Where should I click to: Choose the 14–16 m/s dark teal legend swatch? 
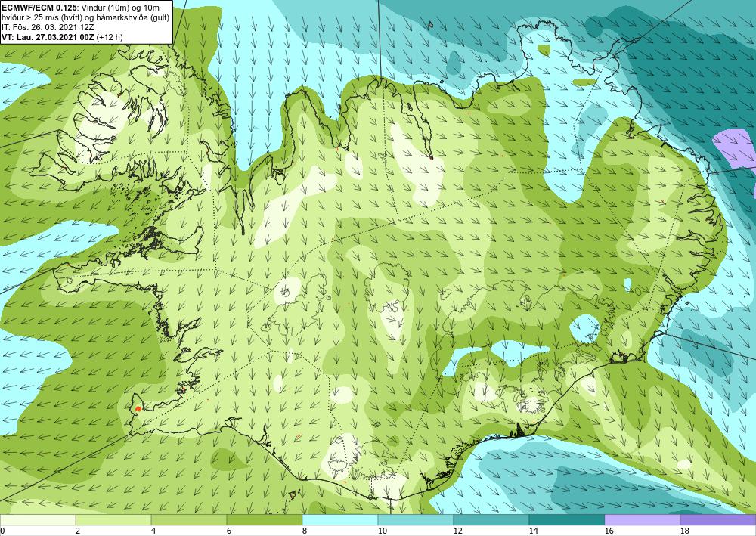(x=567, y=520)
